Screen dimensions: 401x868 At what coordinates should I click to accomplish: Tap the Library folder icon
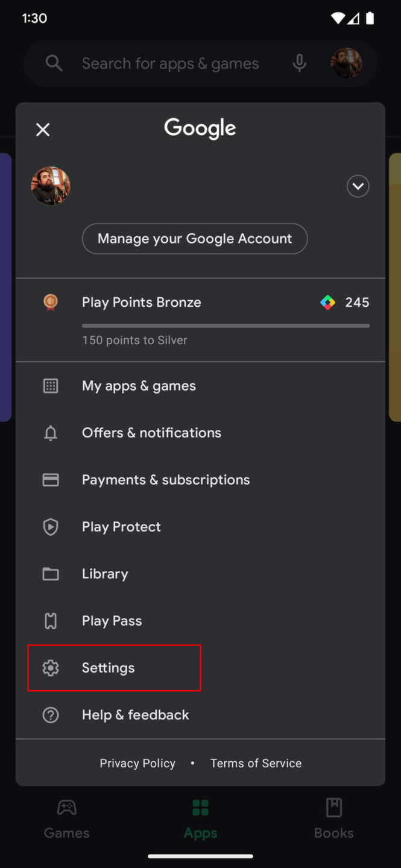point(51,574)
